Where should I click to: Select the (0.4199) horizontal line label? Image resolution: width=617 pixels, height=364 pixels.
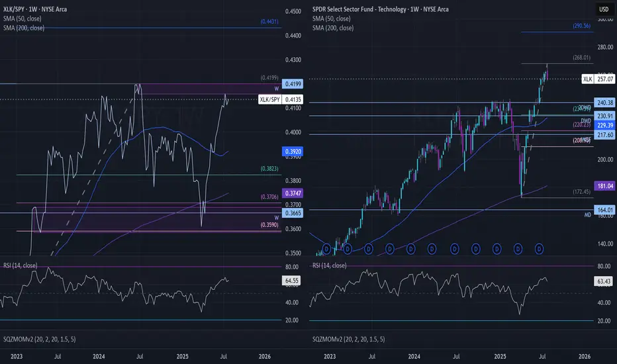(x=269, y=78)
